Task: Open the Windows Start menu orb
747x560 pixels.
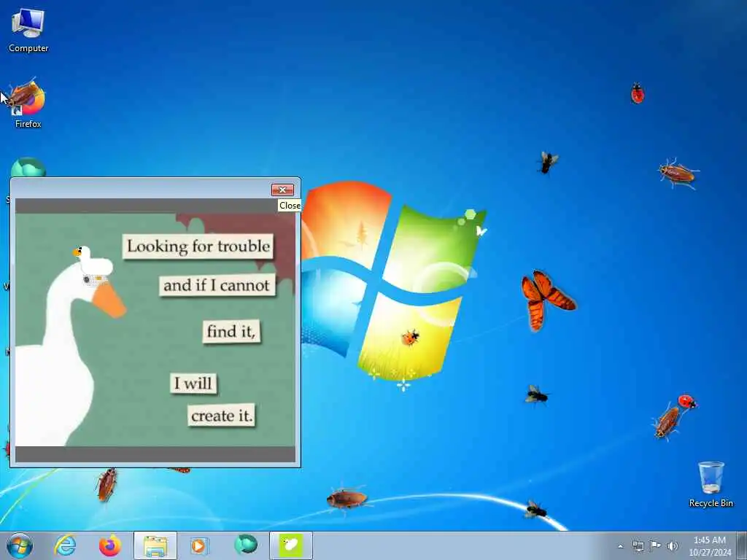Action: click(20, 545)
